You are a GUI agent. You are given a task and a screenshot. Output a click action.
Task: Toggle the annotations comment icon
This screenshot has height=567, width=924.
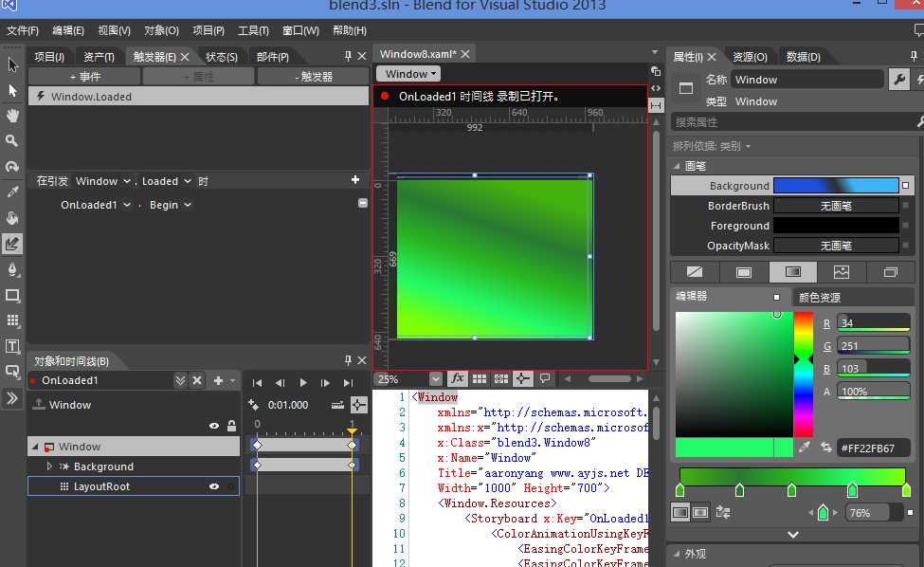545,379
